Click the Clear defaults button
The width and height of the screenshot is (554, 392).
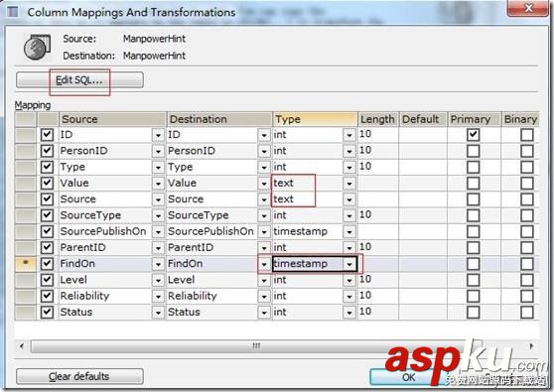pos(79,376)
